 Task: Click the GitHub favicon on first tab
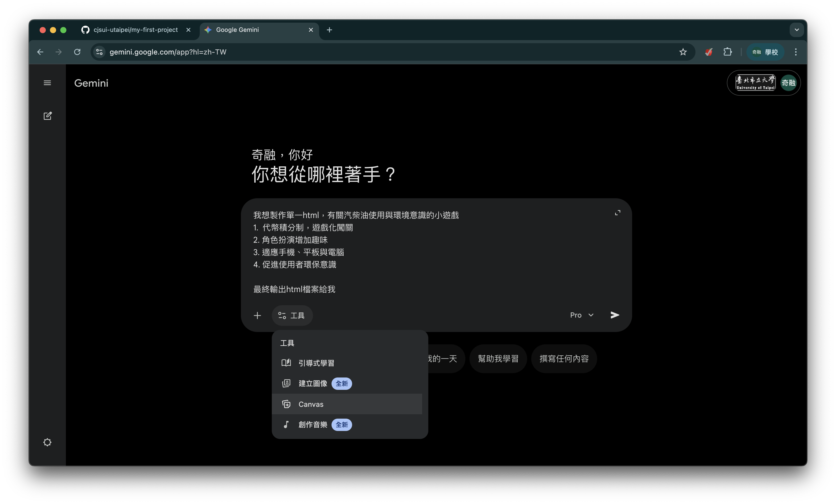(85, 30)
